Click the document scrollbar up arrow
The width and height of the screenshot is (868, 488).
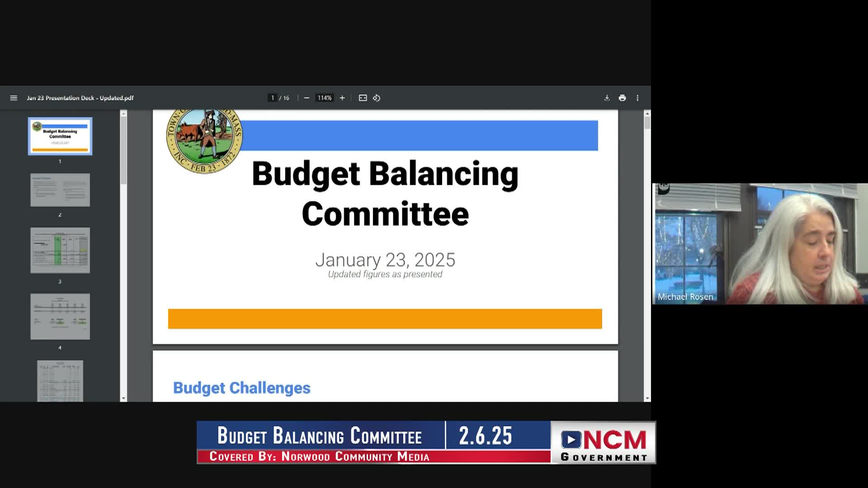pos(647,114)
